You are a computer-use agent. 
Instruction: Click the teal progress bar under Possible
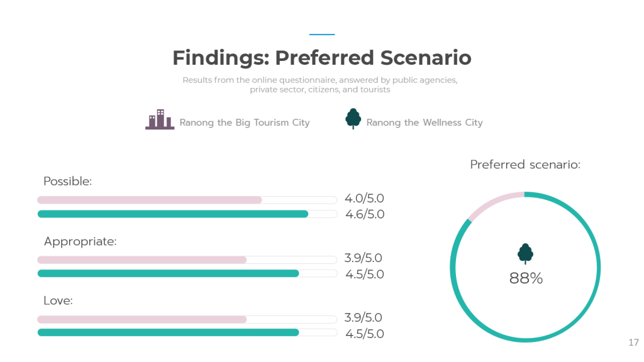pos(173,214)
